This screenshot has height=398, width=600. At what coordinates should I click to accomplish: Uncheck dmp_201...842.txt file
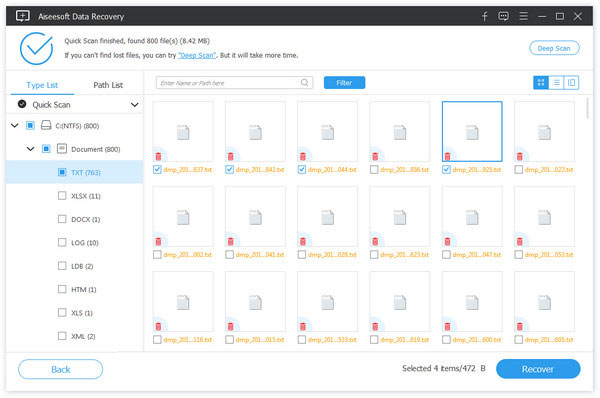[229, 170]
